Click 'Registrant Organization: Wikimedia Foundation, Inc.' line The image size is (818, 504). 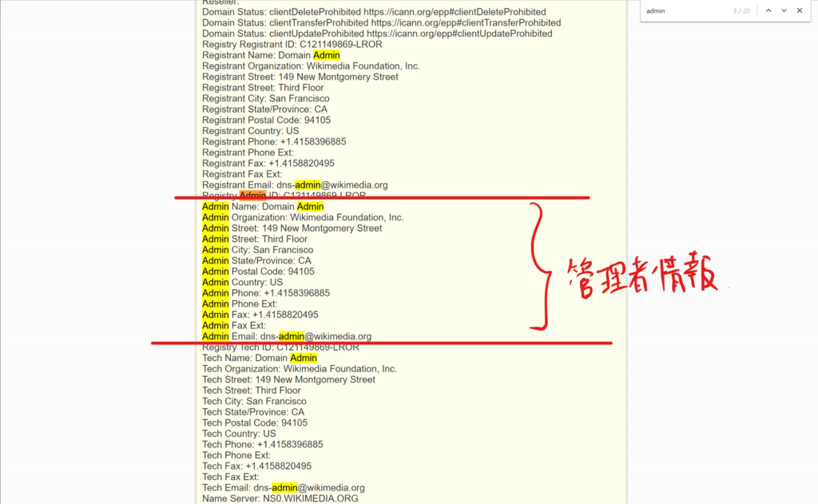(x=311, y=66)
